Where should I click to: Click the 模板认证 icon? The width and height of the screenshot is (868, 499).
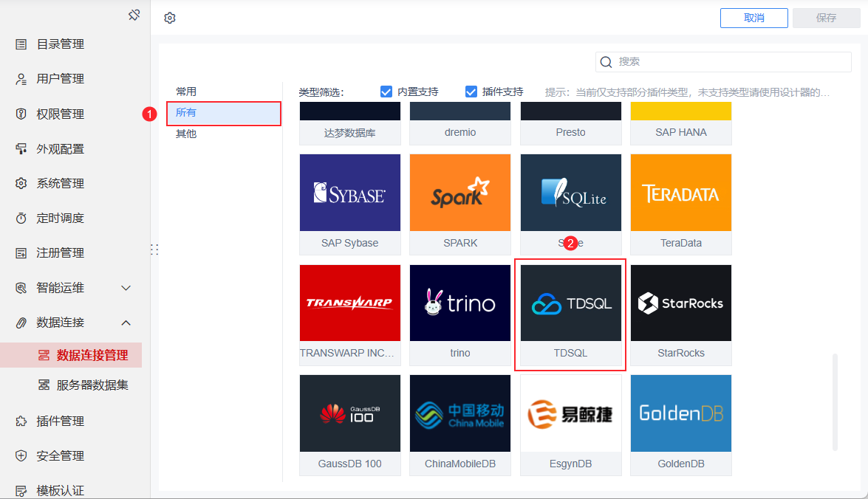[x=21, y=491]
